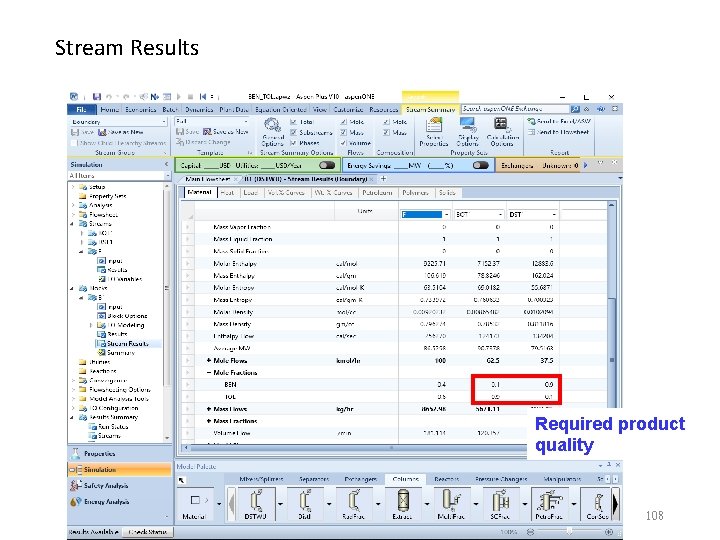Select Stream Results in navigation tree
Screen dimensions: 720x540
[x=128, y=343]
